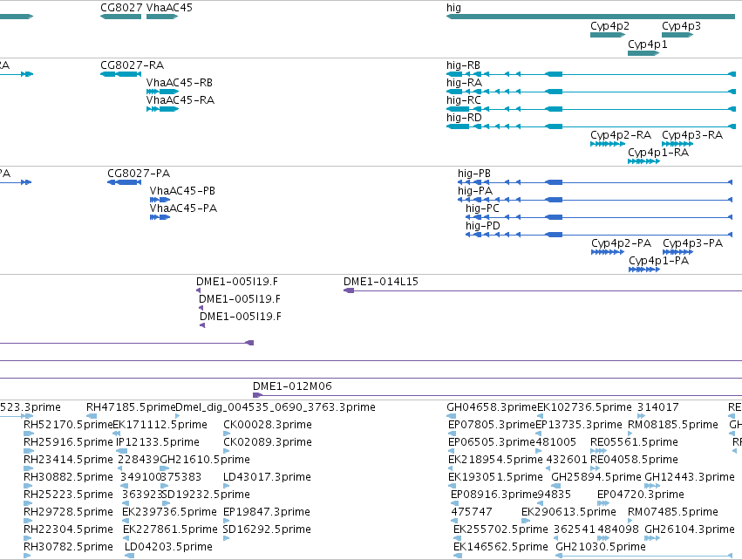Pick the Cyp4p1 gene glyph

pos(643,53)
